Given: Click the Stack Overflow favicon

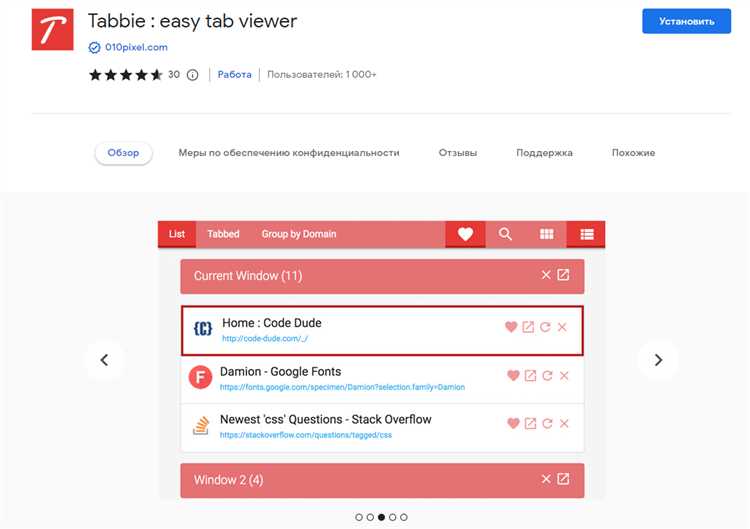Looking at the screenshot, I should 201,425.
